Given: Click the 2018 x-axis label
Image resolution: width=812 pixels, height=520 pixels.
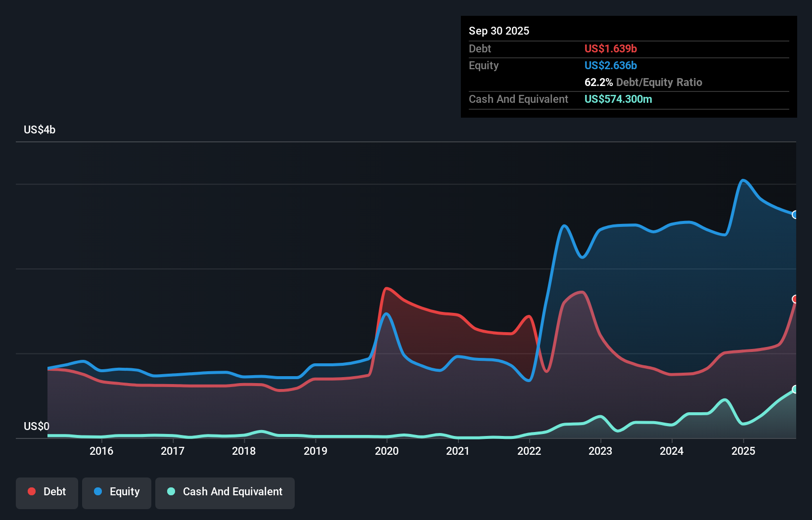Looking at the screenshot, I should (244, 451).
